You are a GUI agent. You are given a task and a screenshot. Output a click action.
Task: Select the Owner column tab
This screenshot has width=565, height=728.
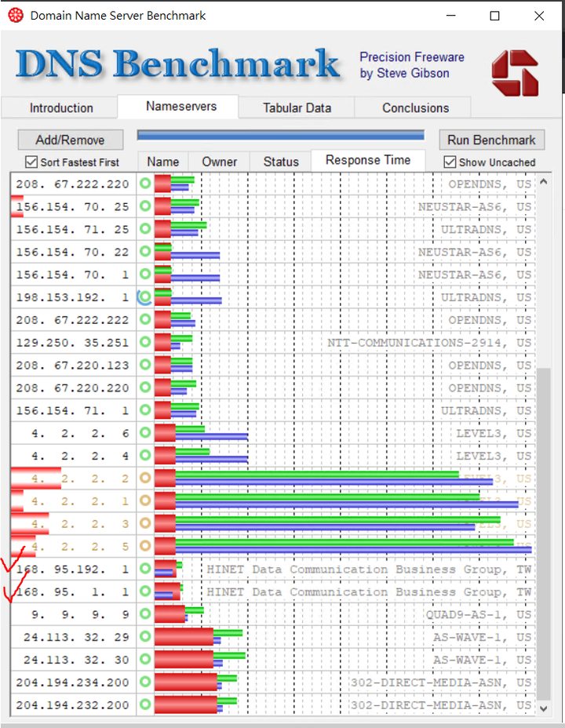click(219, 162)
